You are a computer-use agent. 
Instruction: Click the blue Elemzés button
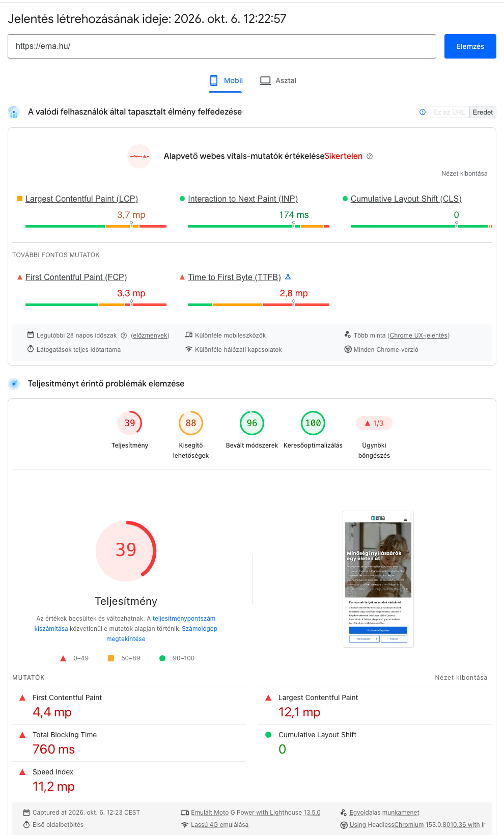click(x=470, y=46)
